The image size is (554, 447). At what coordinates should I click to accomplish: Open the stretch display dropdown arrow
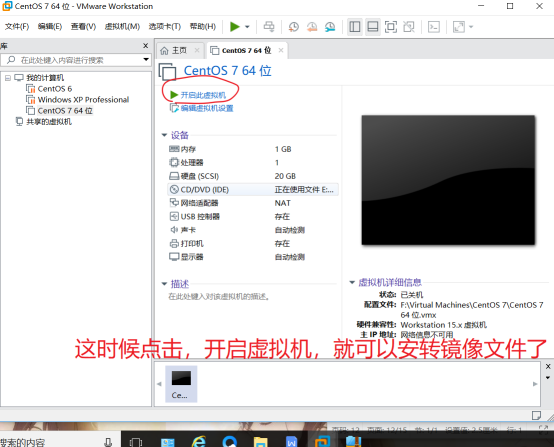(x=471, y=27)
